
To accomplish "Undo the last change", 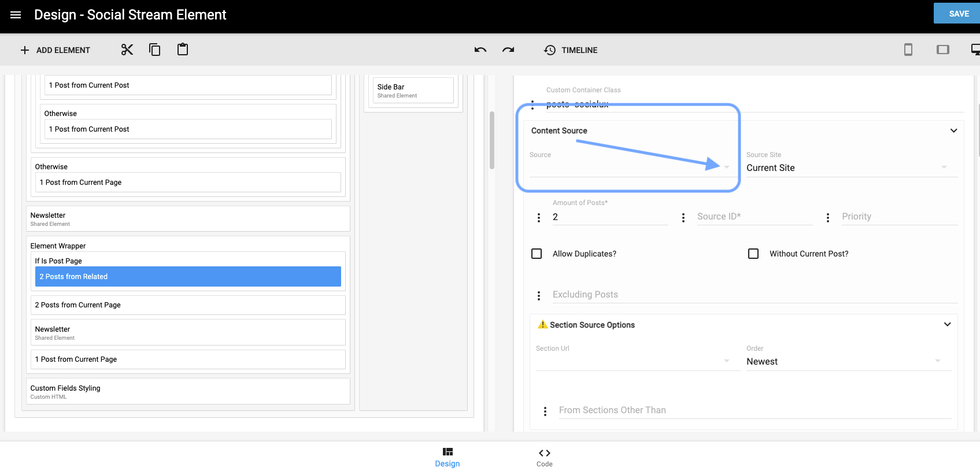I will coord(480,50).
